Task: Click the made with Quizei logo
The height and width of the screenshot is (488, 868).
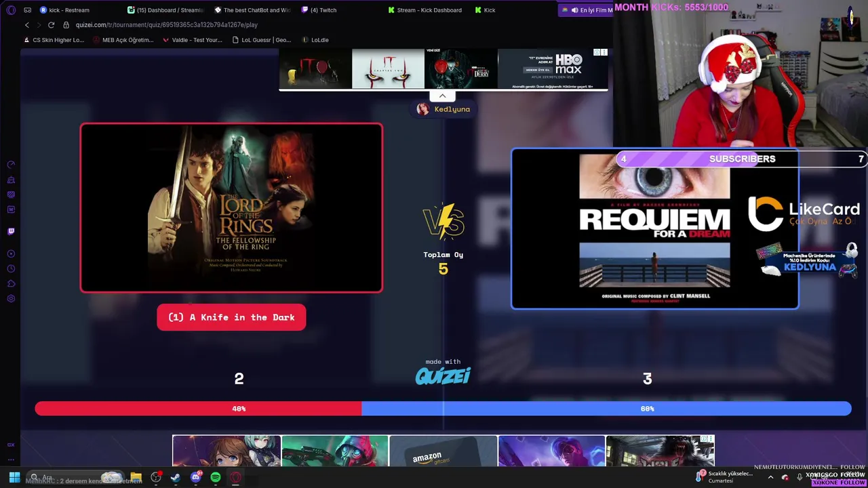Action: [x=443, y=372]
